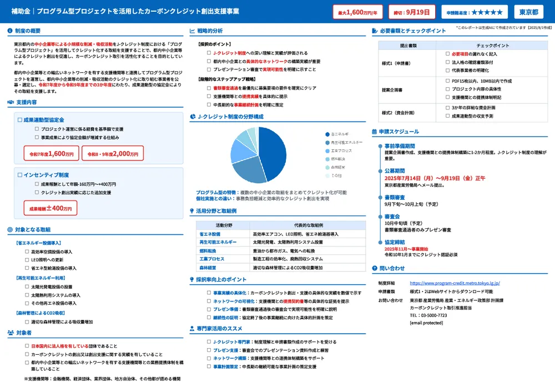Click the 協定締結 timeline dot

(381, 242)
